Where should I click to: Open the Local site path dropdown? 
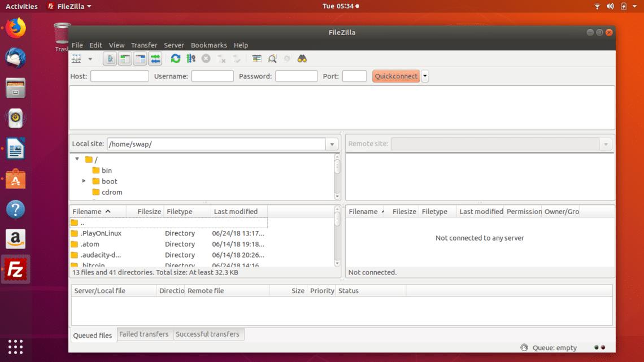point(332,143)
